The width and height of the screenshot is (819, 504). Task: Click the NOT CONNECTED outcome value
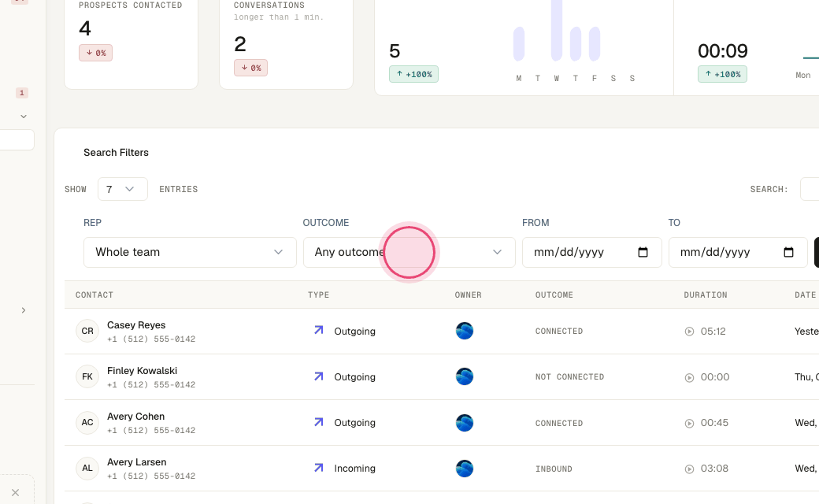click(570, 377)
